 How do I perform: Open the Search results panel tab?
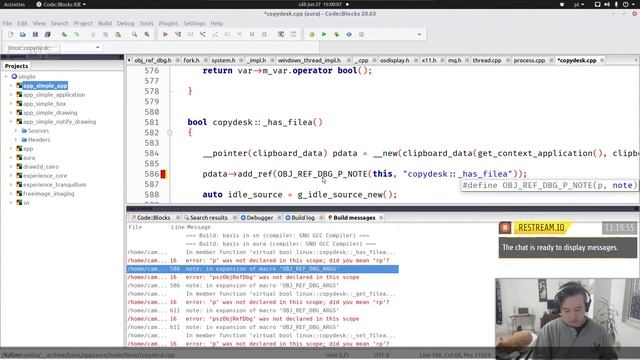click(x=209, y=218)
